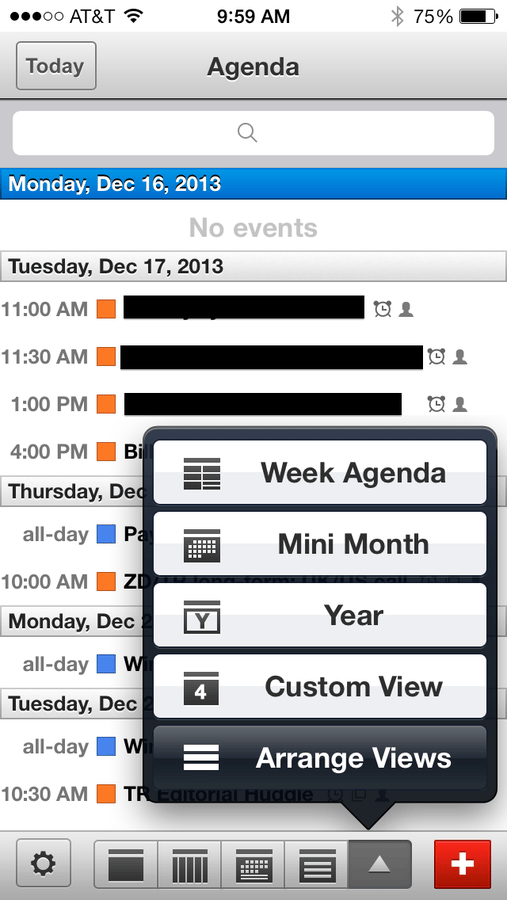Tap Arrange Views at popup bottom
Viewport: 507px width, 900px height.
coord(320,758)
